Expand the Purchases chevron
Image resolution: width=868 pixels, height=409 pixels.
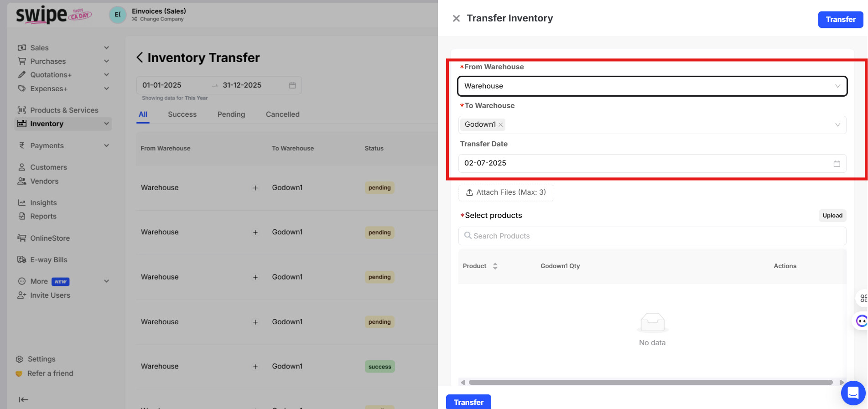point(106,62)
